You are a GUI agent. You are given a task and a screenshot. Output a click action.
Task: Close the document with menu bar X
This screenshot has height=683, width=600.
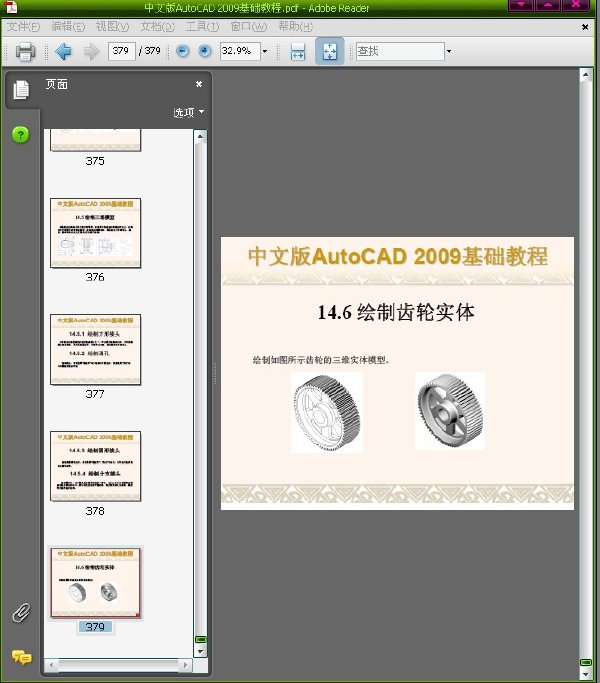[x=585, y=27]
